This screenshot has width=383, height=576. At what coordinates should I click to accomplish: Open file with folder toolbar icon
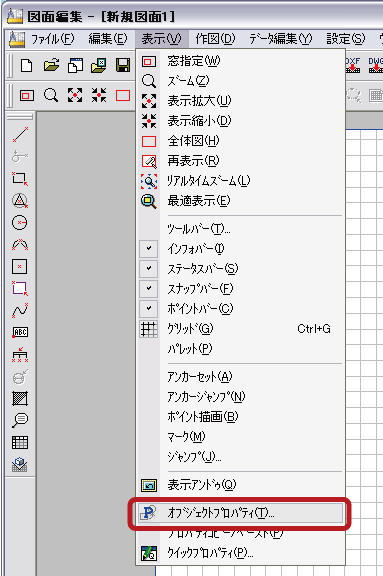pos(51,65)
